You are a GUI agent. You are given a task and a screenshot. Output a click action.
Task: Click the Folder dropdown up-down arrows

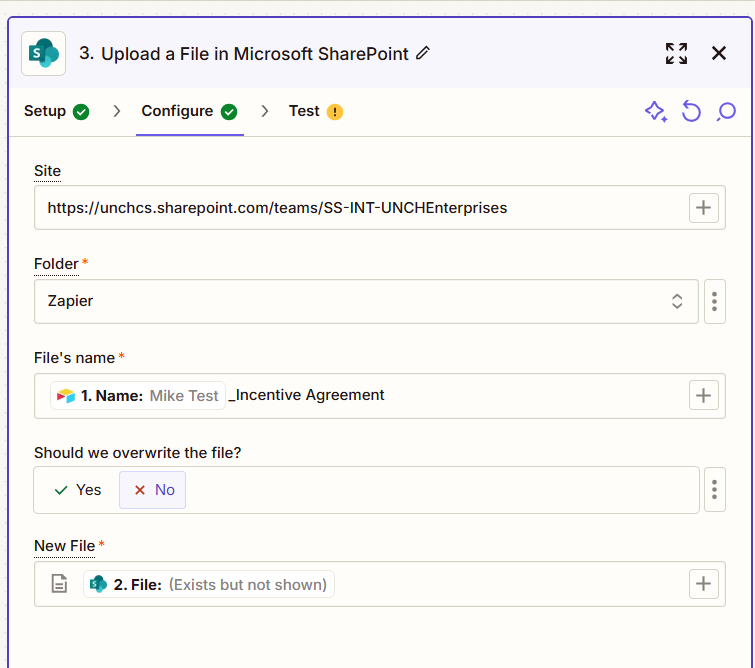pos(677,301)
